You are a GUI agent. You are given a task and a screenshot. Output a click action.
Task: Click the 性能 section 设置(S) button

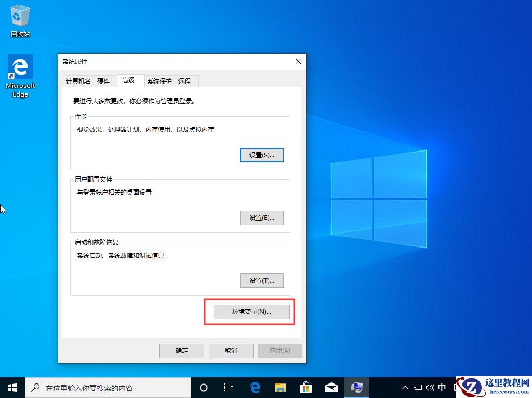click(x=261, y=155)
